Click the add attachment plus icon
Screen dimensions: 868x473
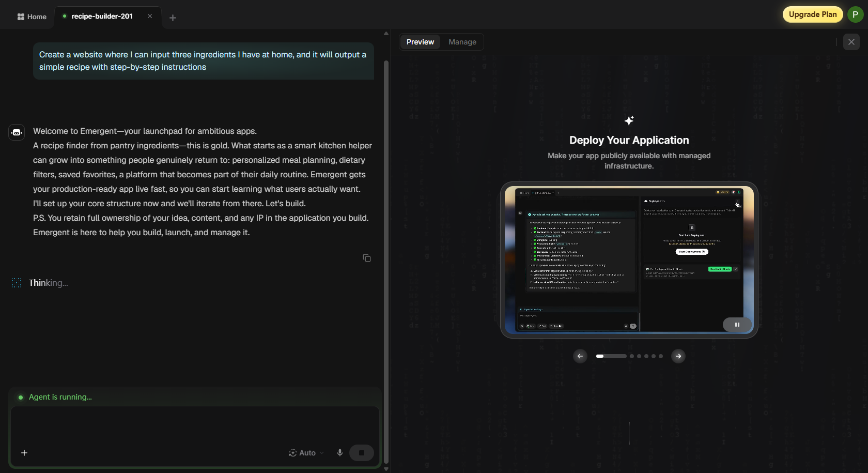point(24,453)
